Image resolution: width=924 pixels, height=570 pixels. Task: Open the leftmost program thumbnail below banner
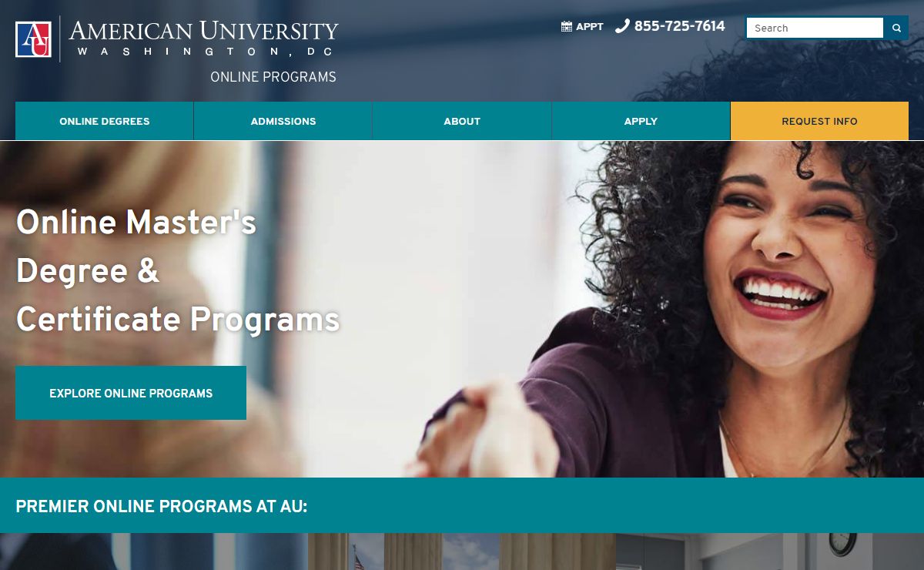tap(154, 552)
